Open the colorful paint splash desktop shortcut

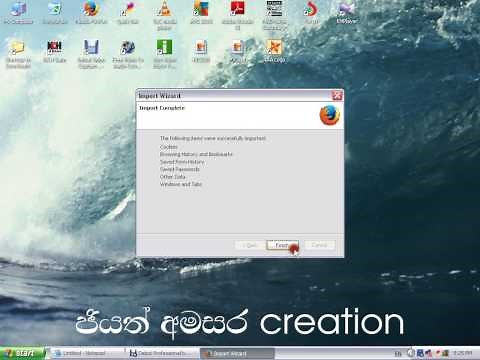[128, 13]
